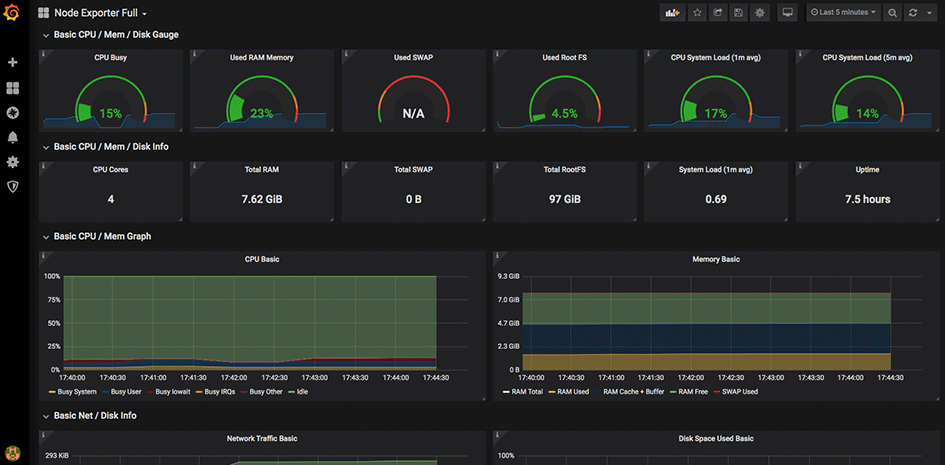Open the Network Traffic Basic panel title
This screenshot has width=945, height=465.
pyautogui.click(x=262, y=438)
